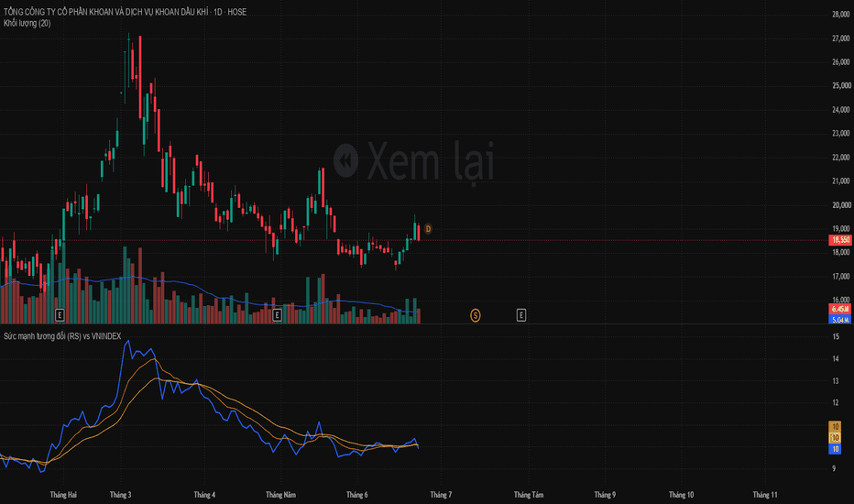Click the 12 value on the RS axis
The width and height of the screenshot is (854, 504).
pos(836,402)
